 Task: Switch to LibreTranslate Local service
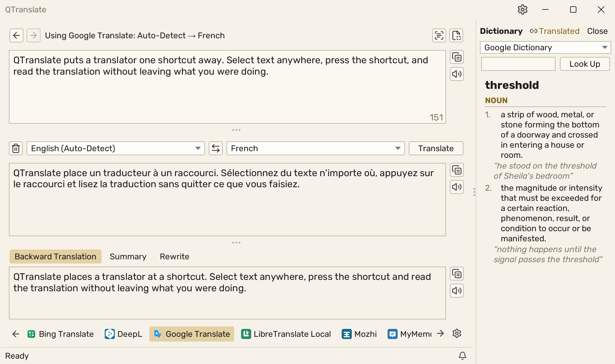(286, 334)
